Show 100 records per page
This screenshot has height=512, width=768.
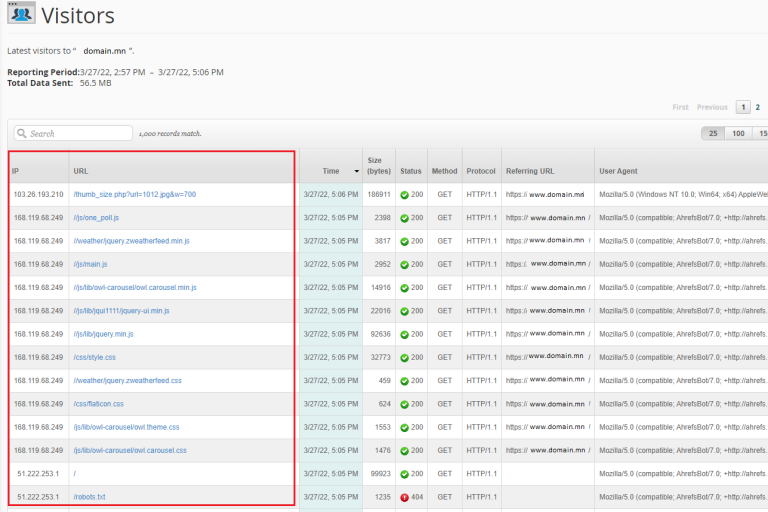coord(738,133)
